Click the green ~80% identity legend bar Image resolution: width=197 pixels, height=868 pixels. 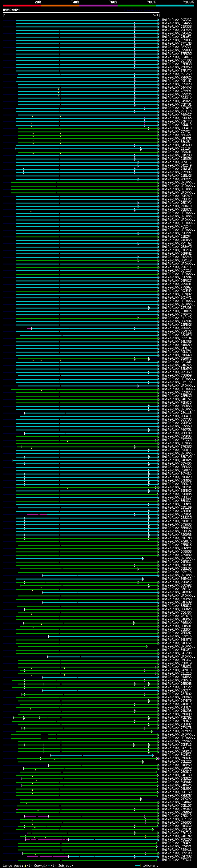click(137, 6)
